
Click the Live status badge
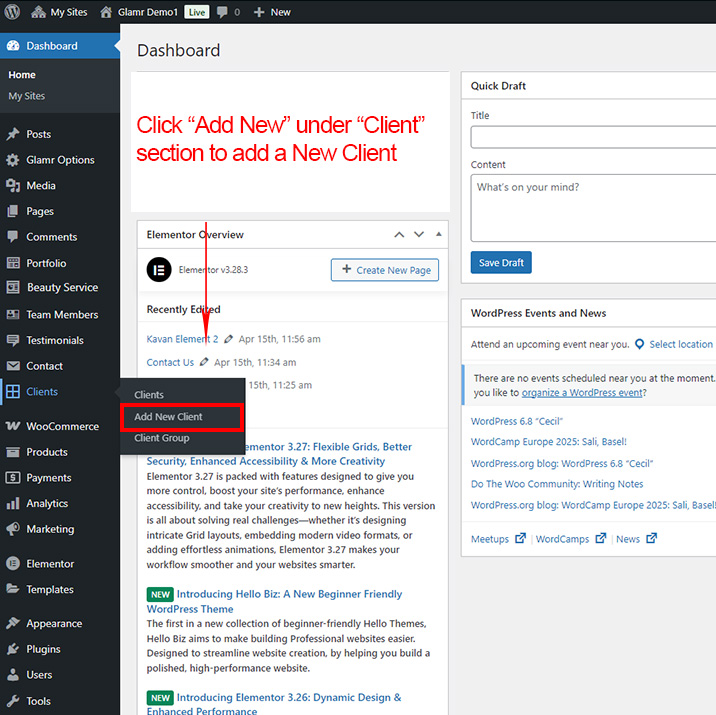click(197, 12)
